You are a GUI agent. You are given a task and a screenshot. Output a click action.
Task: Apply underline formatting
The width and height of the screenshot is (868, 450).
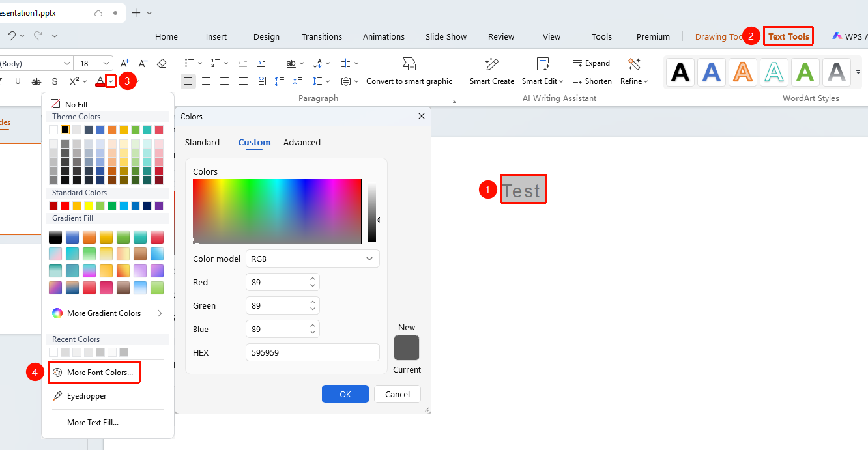18,81
